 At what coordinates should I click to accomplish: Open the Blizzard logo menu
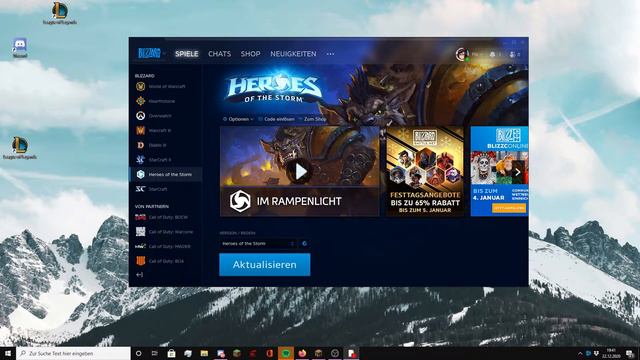click(x=151, y=53)
